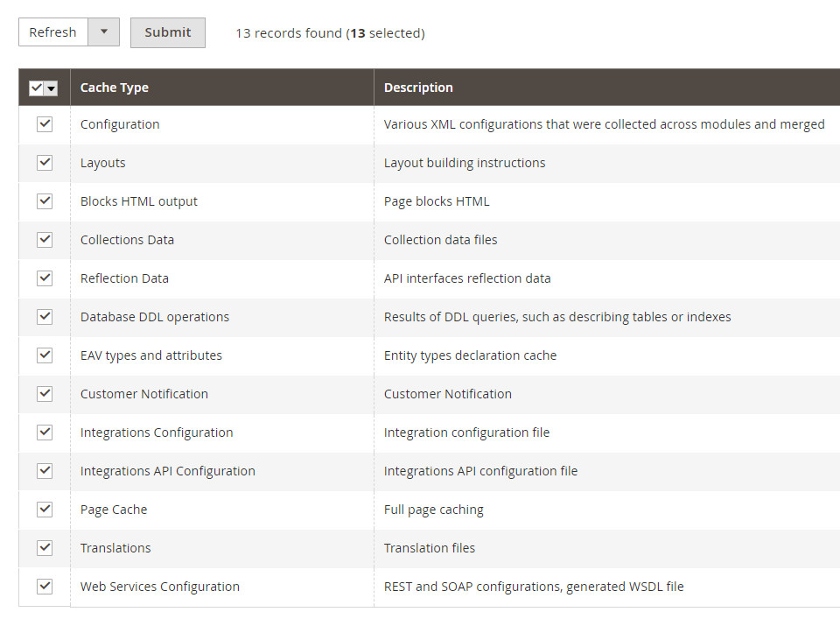Expand the mass-select dropdown arrow in header
The image size is (840, 619).
[x=52, y=88]
